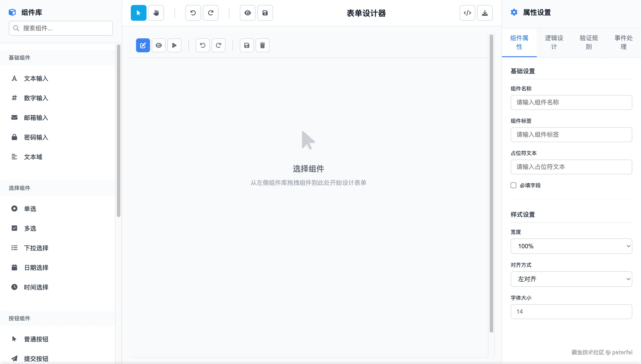Select the 提交按钮 component in sidebar
The width and height of the screenshot is (641, 364).
[36, 359]
